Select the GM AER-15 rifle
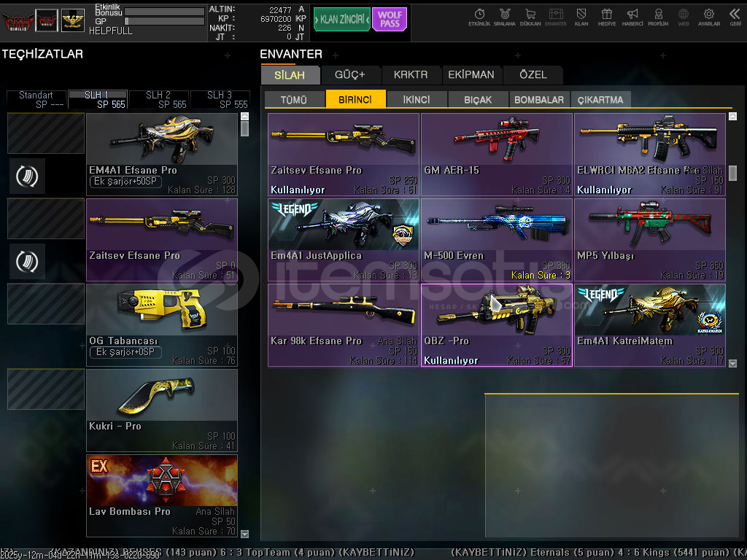This screenshot has width=747, height=560. pos(496,155)
